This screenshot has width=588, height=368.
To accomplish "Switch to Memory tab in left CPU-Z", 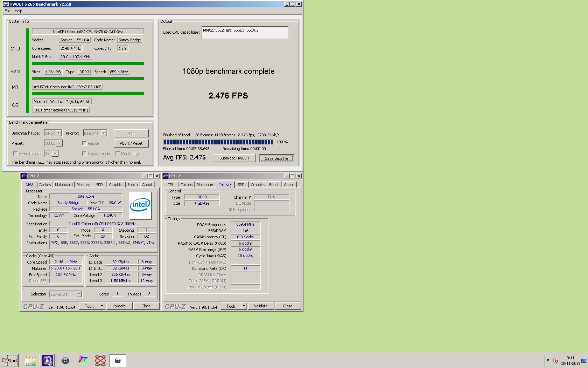I will coord(83,185).
